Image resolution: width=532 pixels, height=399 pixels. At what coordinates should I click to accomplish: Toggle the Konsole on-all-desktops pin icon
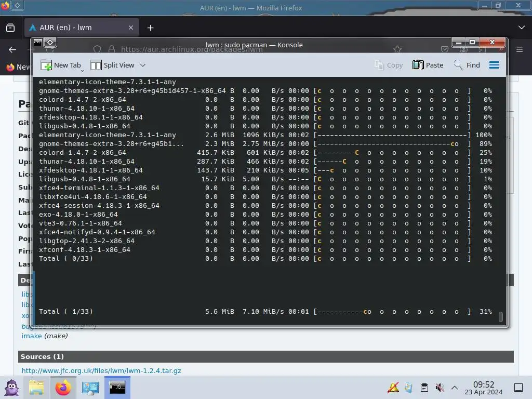coord(50,43)
